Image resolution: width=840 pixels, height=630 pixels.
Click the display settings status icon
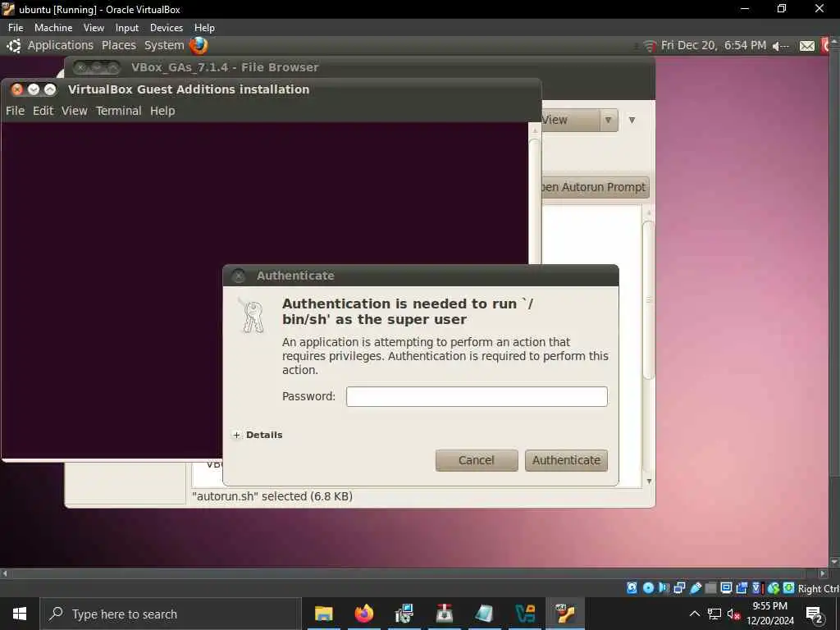tap(726, 588)
